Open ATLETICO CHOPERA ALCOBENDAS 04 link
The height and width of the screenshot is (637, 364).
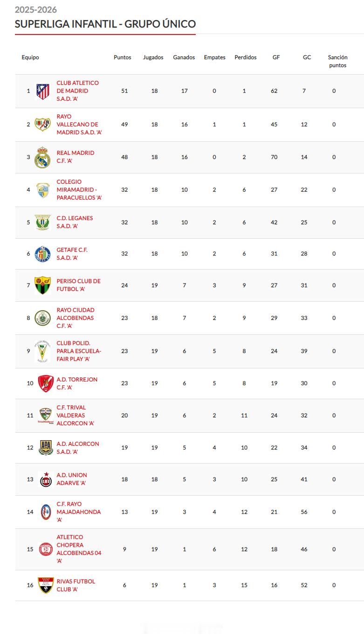click(79, 549)
